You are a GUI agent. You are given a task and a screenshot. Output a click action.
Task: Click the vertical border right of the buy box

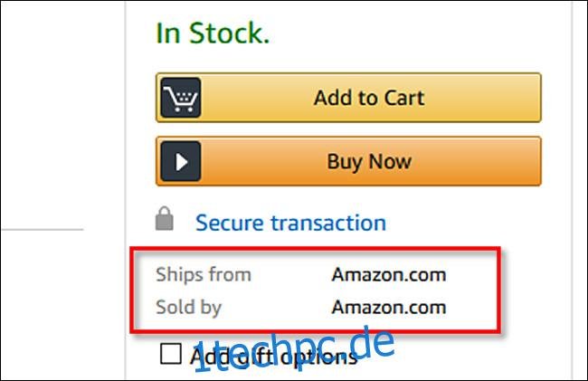pos(573,190)
